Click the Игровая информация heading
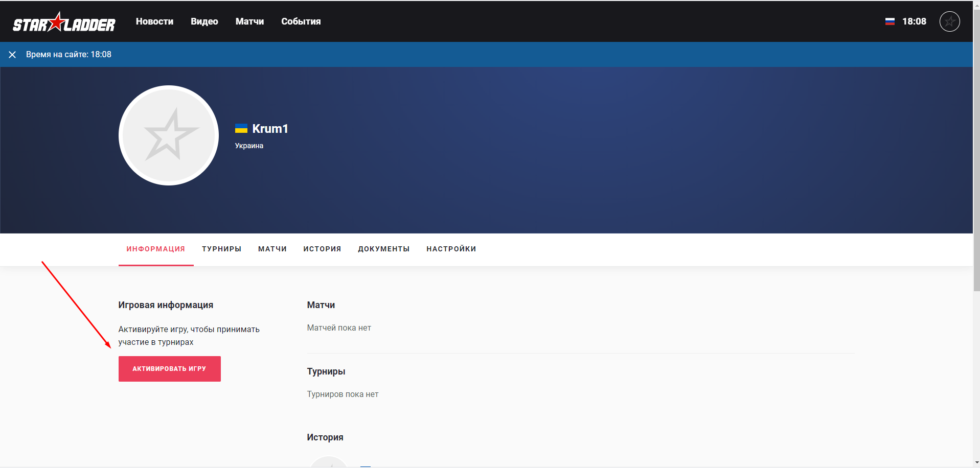This screenshot has height=468, width=980. 166,305
